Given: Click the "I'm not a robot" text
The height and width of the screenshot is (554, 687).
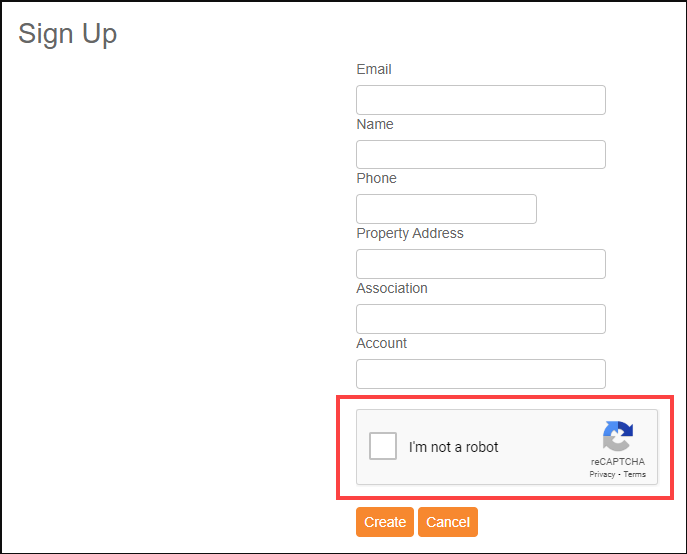Looking at the screenshot, I should click(453, 447).
